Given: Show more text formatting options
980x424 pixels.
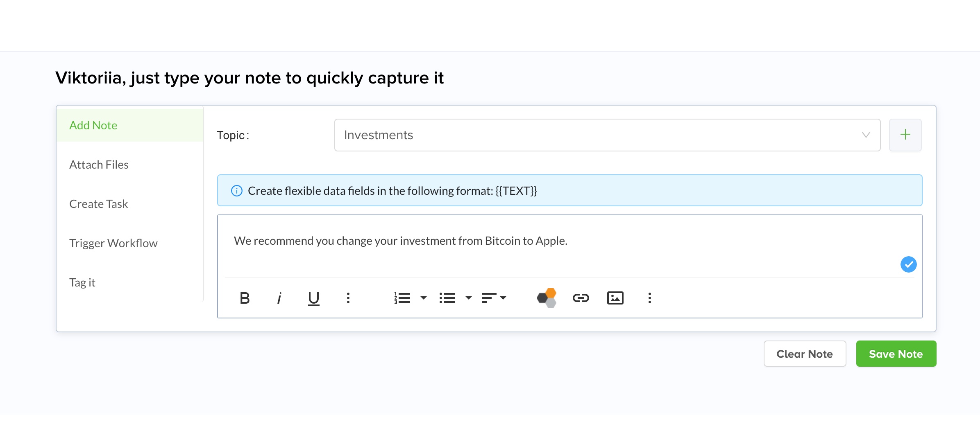Looking at the screenshot, I should tap(348, 298).
